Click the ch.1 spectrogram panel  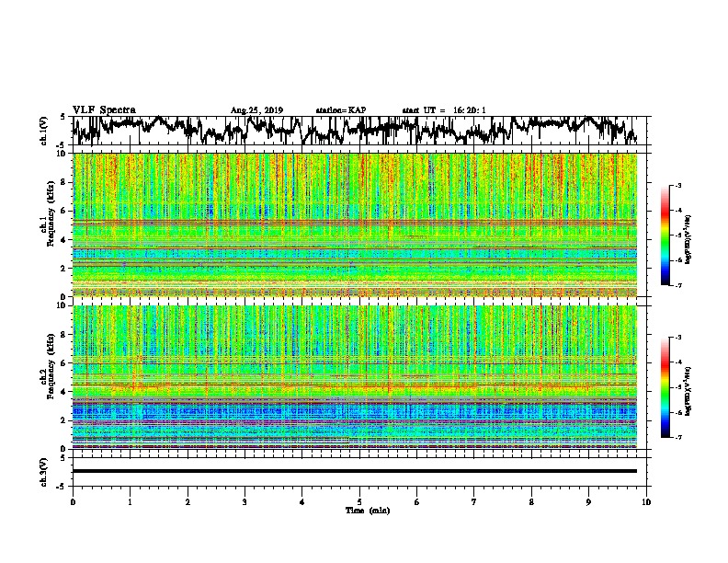355,224
